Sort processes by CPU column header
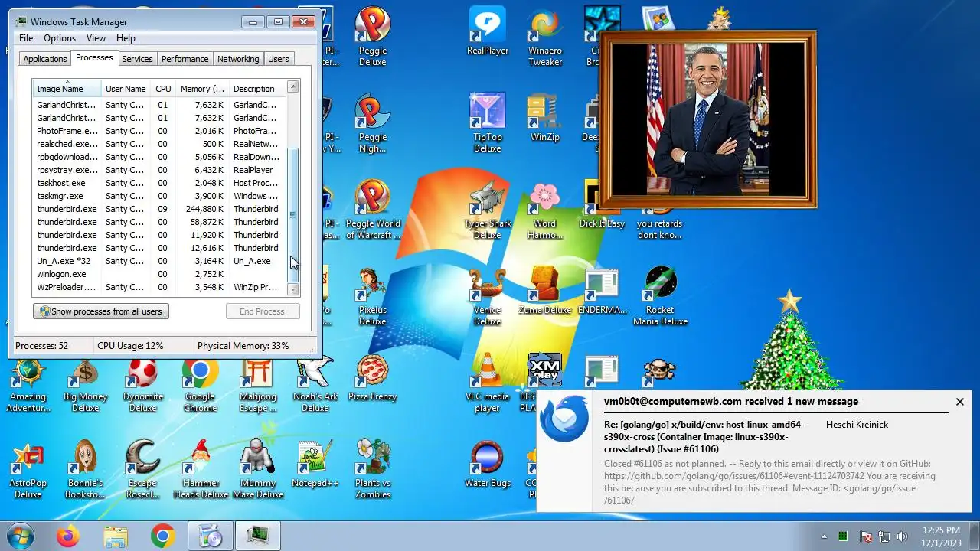This screenshot has height=551, width=980. 163,89
